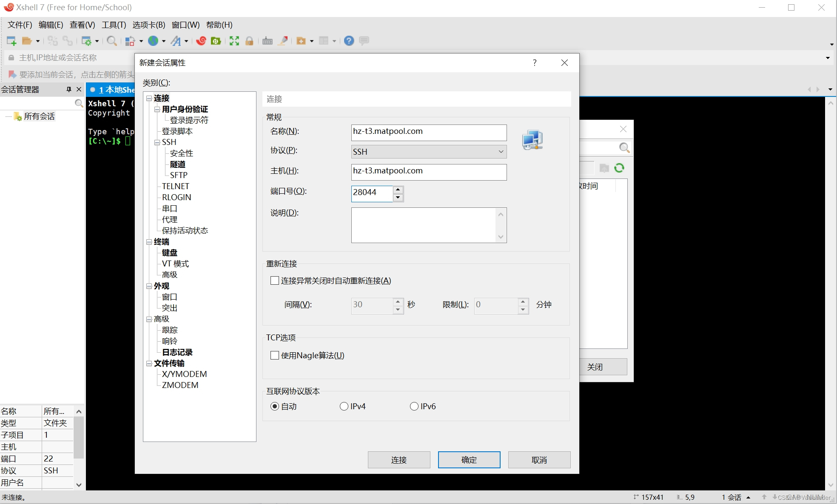The height and width of the screenshot is (504, 837).
Task: Click the blue help question mark icon
Action: [x=349, y=41]
